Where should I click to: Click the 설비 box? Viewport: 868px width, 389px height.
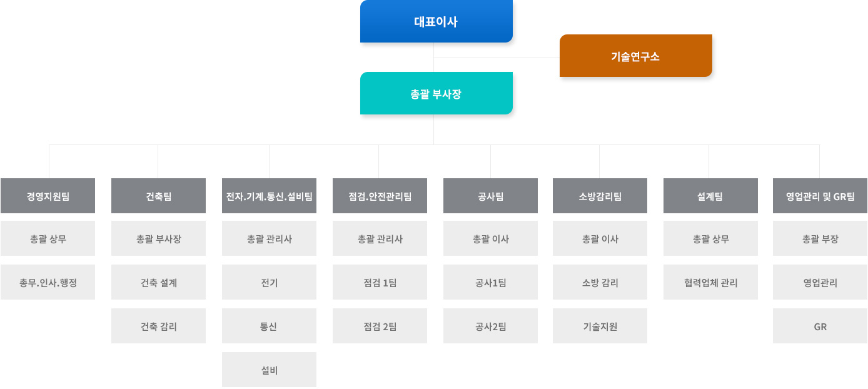(269, 370)
